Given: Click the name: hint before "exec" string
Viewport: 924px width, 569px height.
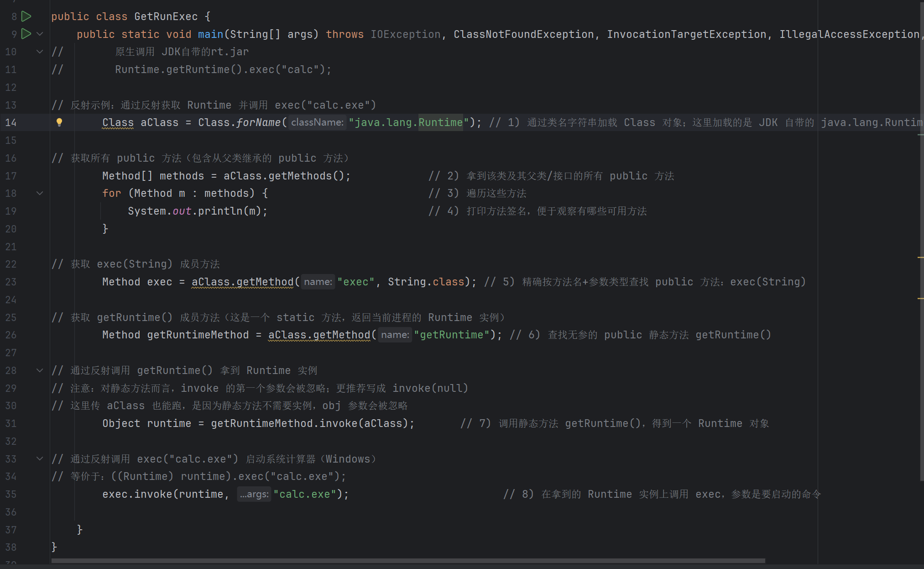Looking at the screenshot, I should [318, 282].
